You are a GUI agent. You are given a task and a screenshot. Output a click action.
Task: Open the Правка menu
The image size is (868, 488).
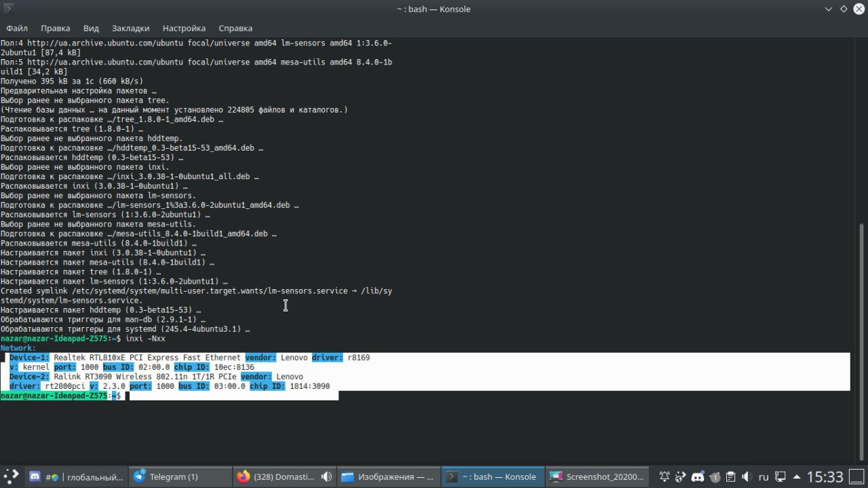coord(56,29)
